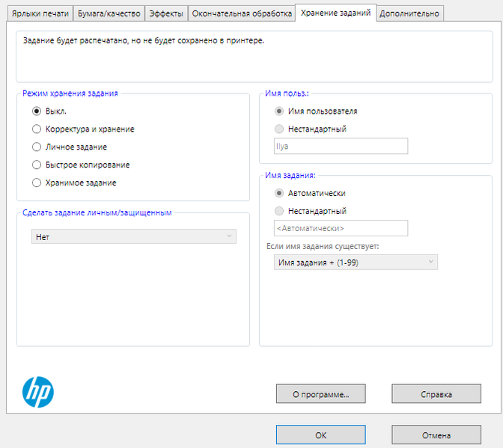Switch to the Ярлыки печати tab
Screen dimensions: 503x448
tap(40, 13)
